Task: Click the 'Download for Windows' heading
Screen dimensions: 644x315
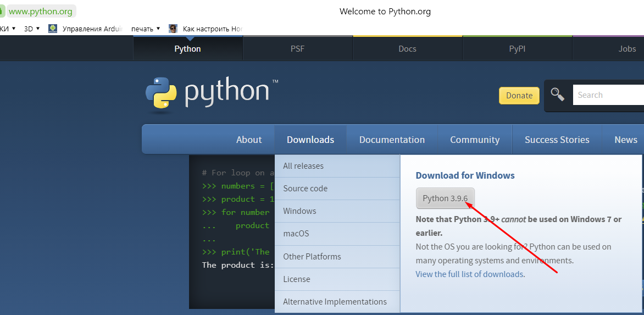Action: point(465,175)
